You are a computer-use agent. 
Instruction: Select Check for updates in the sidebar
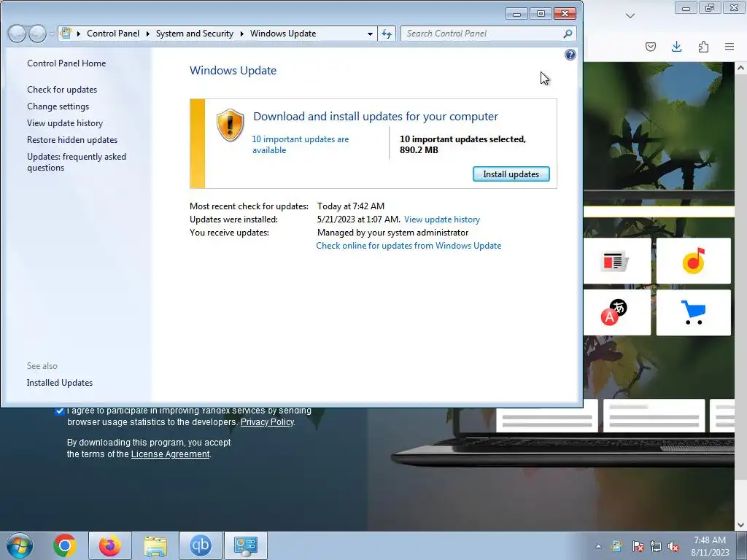point(62,90)
